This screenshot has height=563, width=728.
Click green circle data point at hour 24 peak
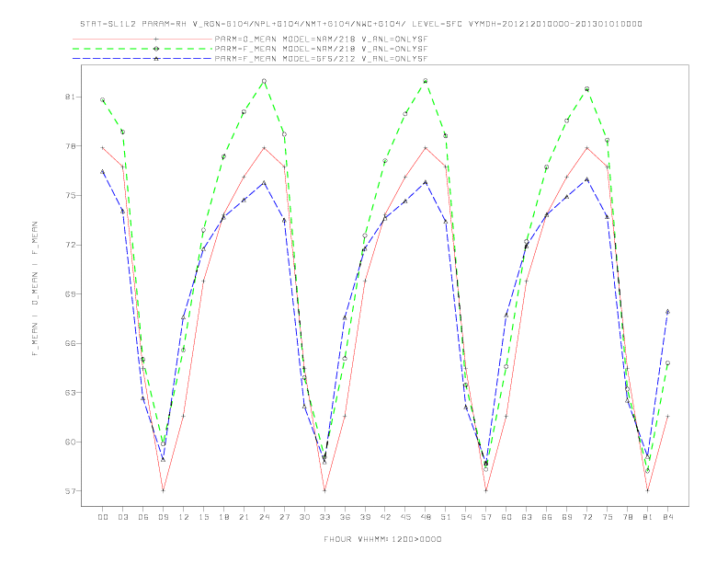264,81
